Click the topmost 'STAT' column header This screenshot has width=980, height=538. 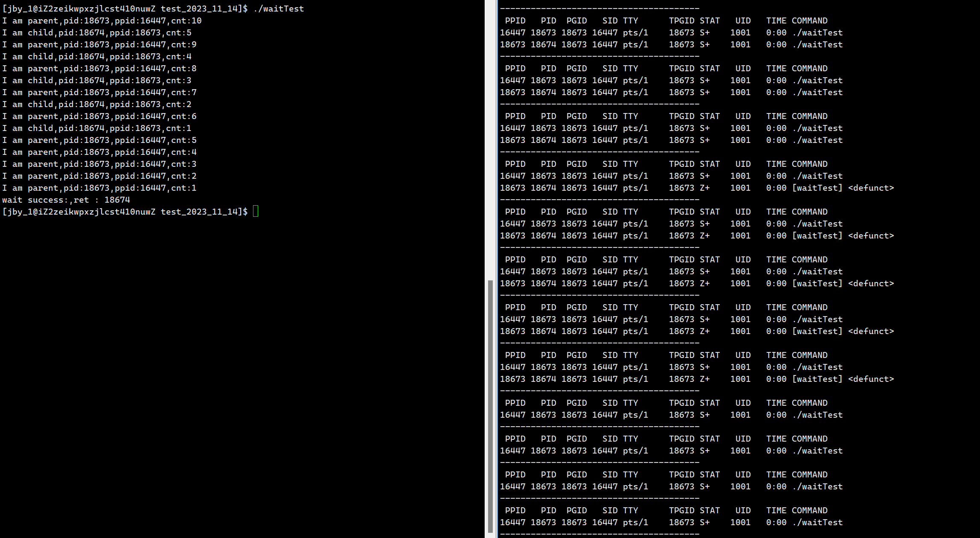tap(710, 20)
